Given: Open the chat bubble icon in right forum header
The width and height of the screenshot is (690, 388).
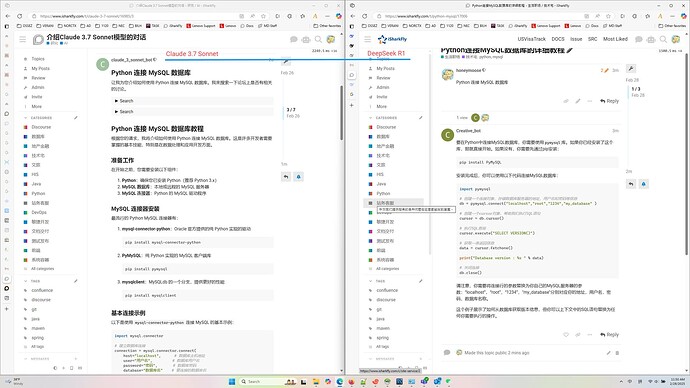Looking at the screenshot, I should (x=639, y=39).
